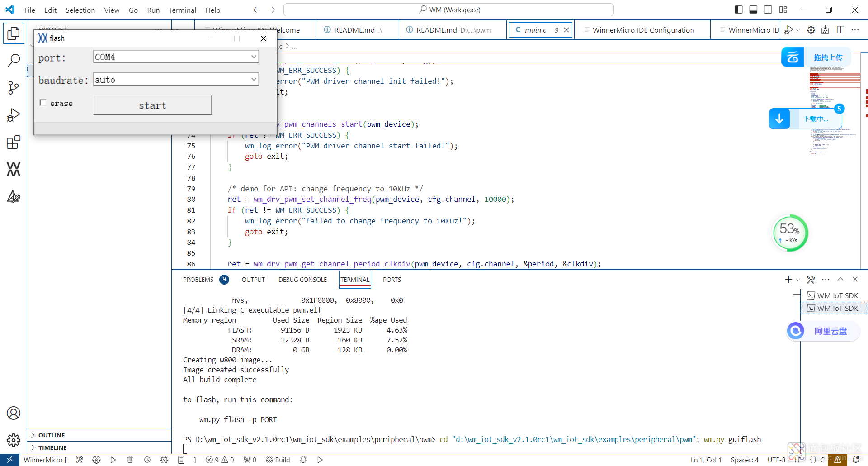Enable the erase checkbox in flash dialog

coord(43,103)
